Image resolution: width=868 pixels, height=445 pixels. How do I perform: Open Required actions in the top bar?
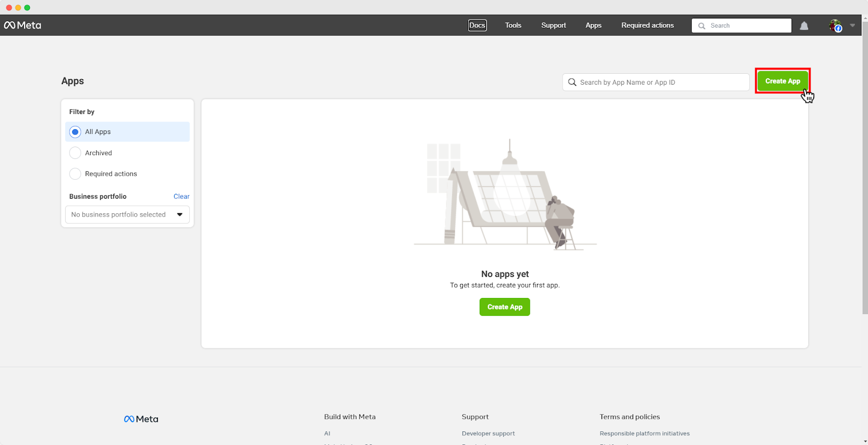tap(648, 26)
